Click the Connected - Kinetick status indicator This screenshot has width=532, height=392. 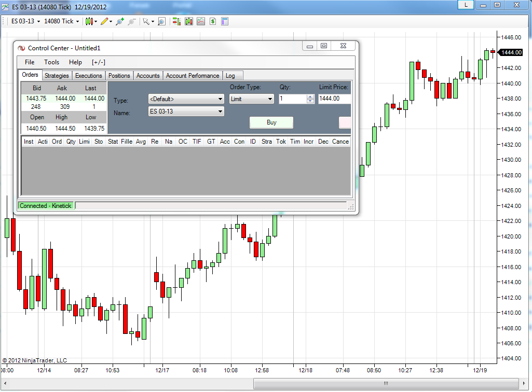pos(46,206)
